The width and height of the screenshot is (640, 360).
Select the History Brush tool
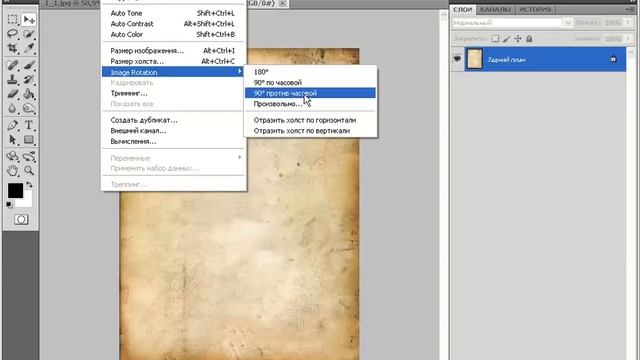coord(29,79)
